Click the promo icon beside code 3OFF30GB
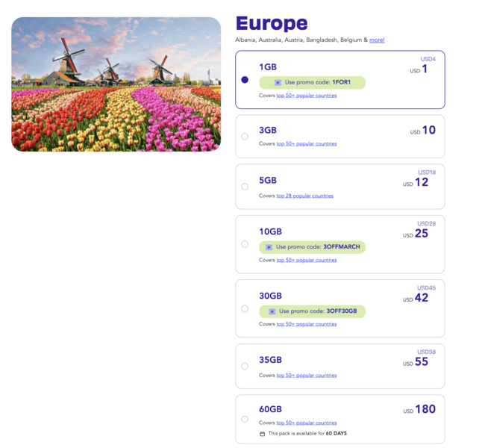Screen dimensions: 482x448 tap(271, 311)
